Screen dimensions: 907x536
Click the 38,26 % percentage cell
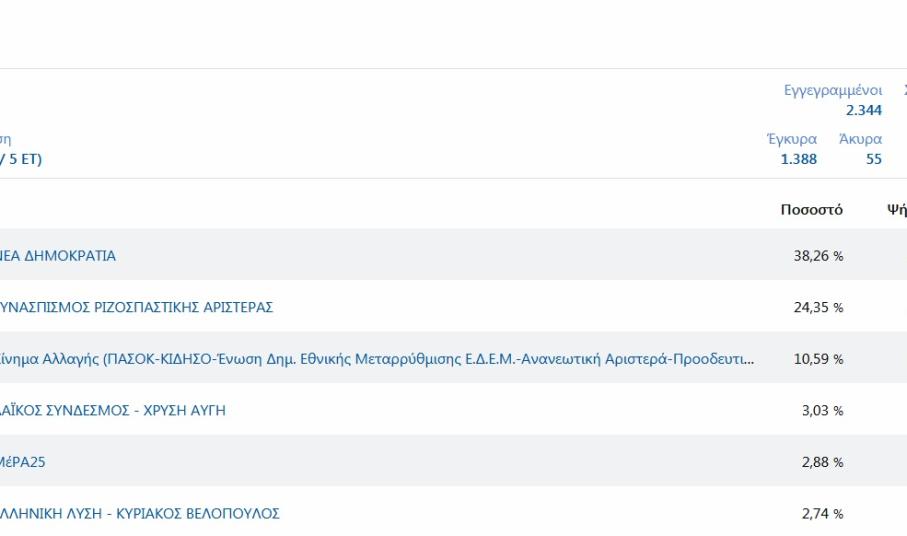coord(818,256)
